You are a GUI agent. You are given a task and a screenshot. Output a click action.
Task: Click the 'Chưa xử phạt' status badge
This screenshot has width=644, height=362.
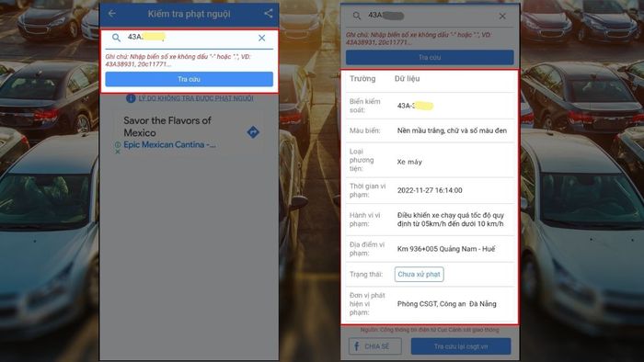(419, 275)
